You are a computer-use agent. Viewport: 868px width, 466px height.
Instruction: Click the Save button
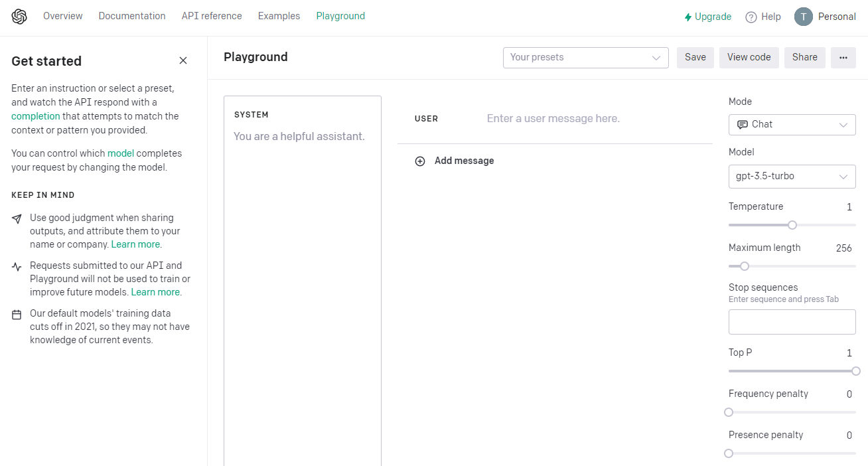click(695, 58)
